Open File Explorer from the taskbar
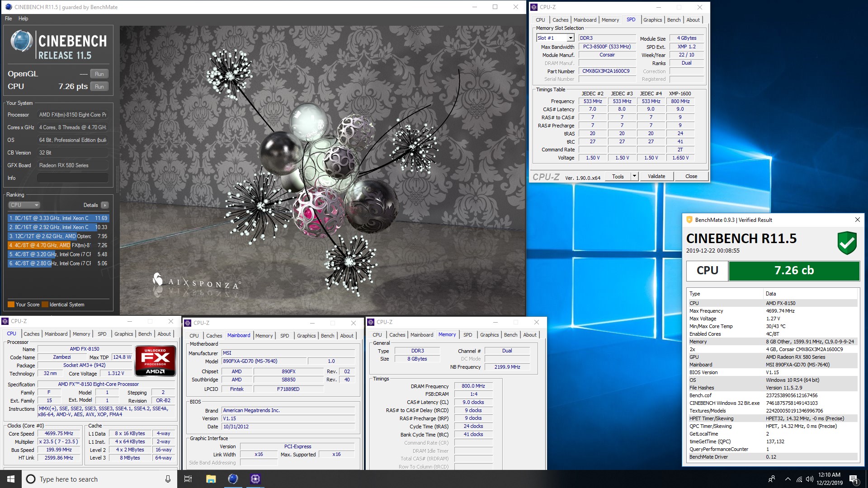Screen dimensions: 868x488 [211, 479]
